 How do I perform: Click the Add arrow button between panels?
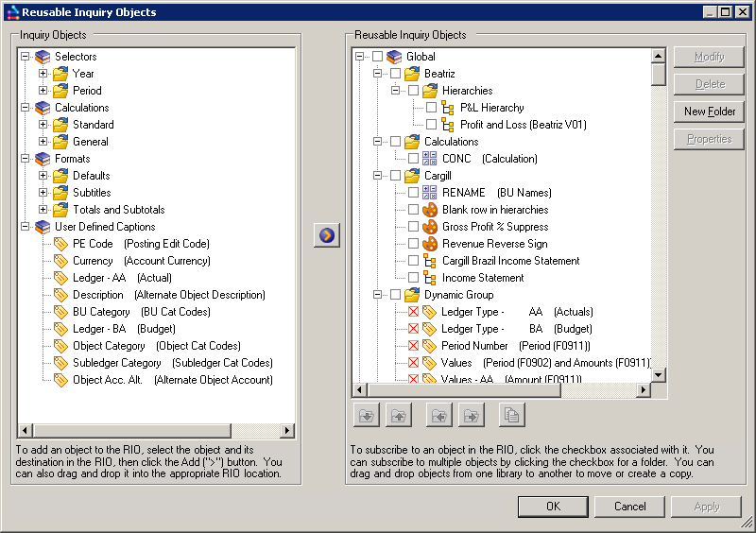coord(326,235)
